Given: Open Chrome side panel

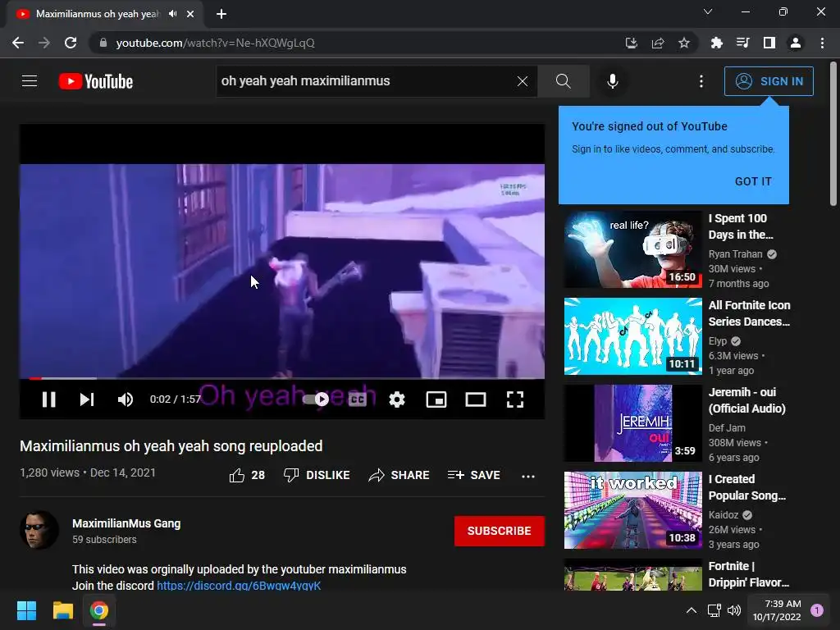Looking at the screenshot, I should [x=769, y=43].
